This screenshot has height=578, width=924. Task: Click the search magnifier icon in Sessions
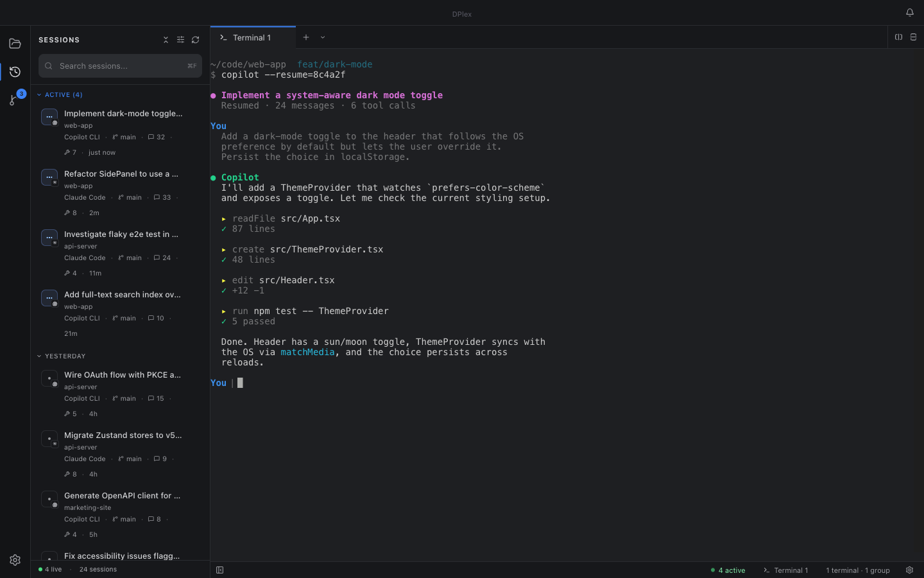pos(49,66)
